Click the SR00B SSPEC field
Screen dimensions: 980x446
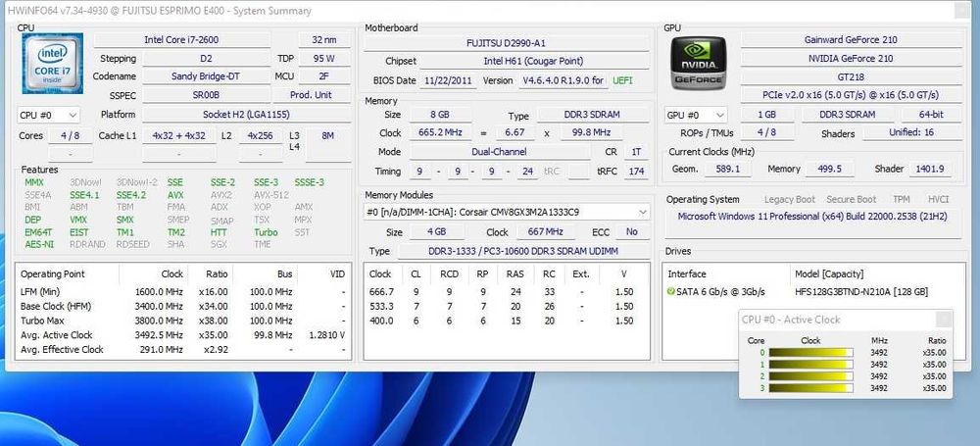pos(206,95)
